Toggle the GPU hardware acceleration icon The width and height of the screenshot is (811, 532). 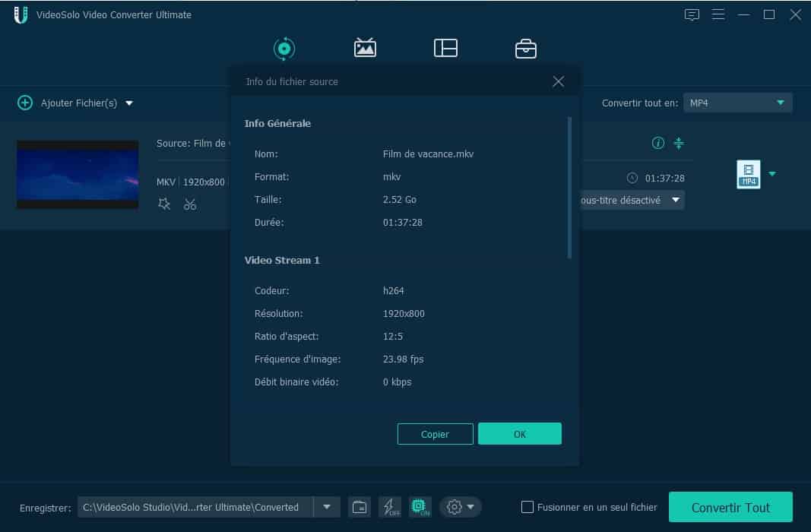420,507
